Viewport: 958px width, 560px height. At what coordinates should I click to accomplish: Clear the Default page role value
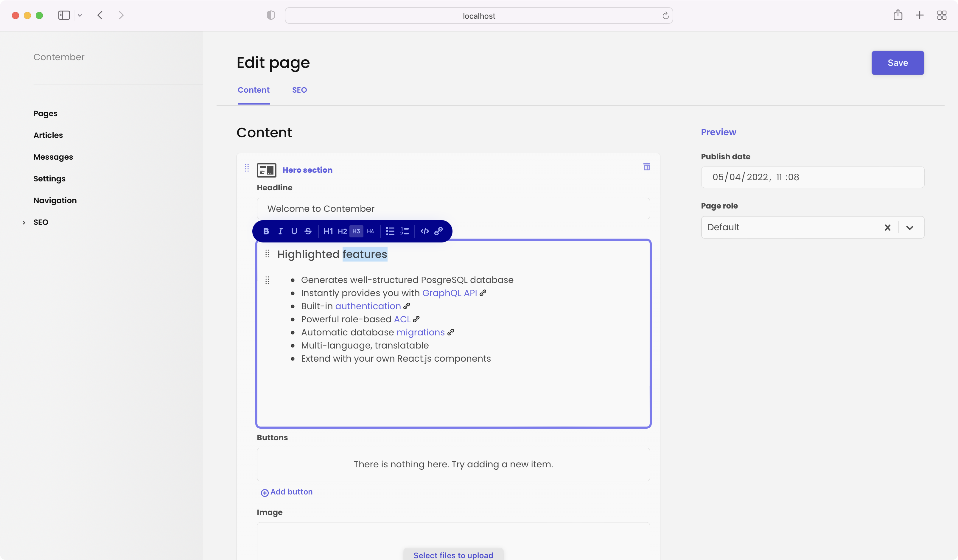(887, 227)
